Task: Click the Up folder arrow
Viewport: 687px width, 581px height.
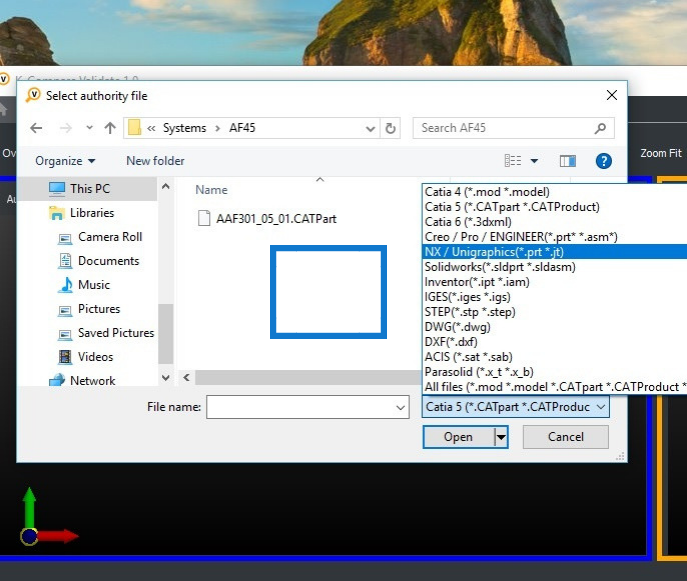Action: 110,128
